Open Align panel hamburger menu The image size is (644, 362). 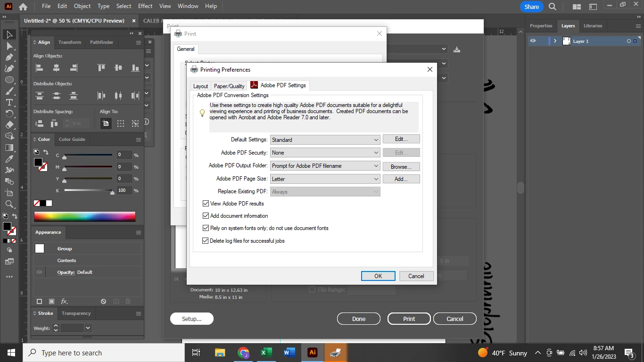(x=139, y=42)
